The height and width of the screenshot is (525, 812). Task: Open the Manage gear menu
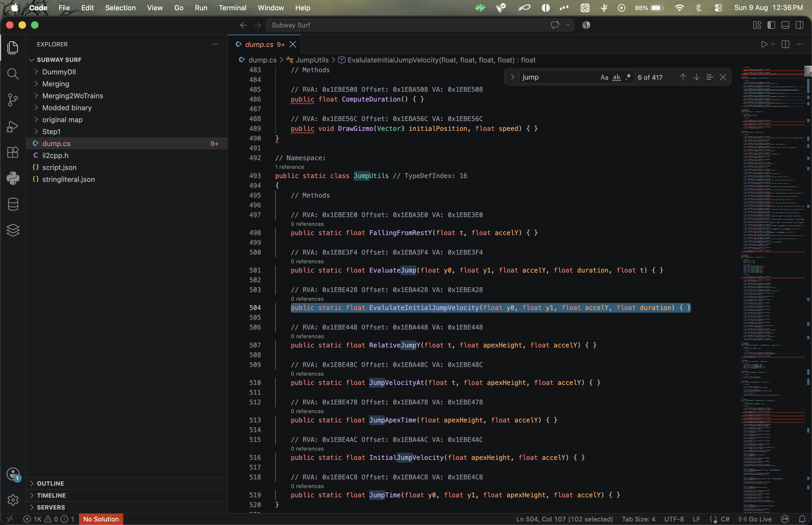pos(13,500)
